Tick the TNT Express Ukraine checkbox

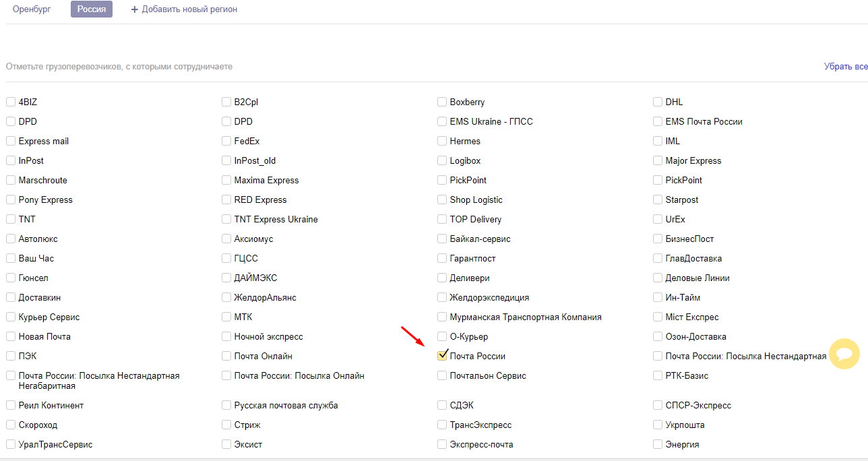(226, 219)
